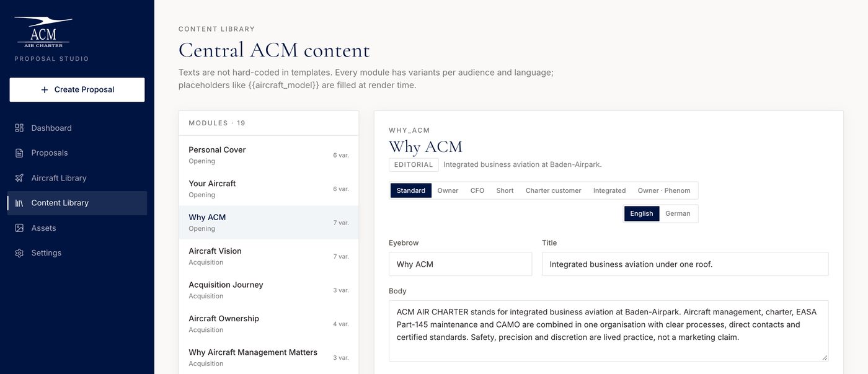
Task: Click the "WHY_ACM" module key label
Action: (x=409, y=130)
